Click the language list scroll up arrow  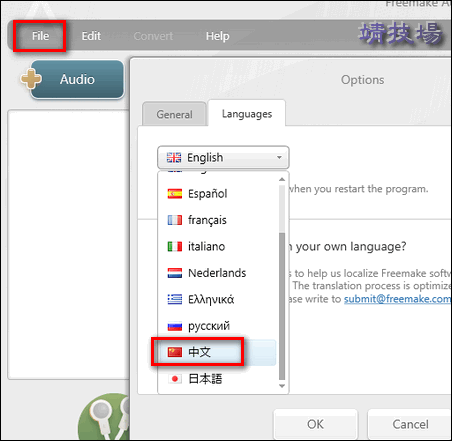coord(282,179)
